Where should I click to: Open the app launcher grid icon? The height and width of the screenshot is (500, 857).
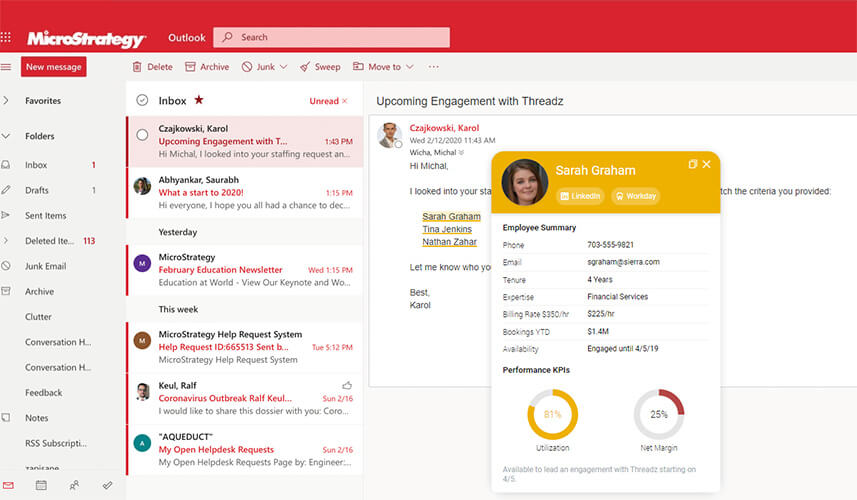coord(7,37)
